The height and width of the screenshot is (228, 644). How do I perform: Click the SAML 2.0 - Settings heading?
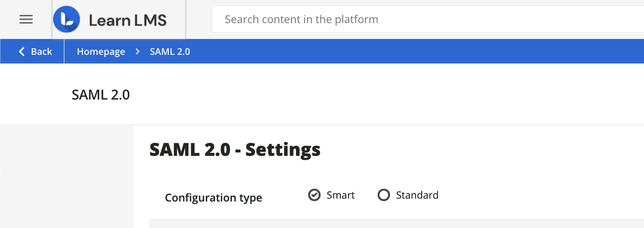click(x=235, y=150)
